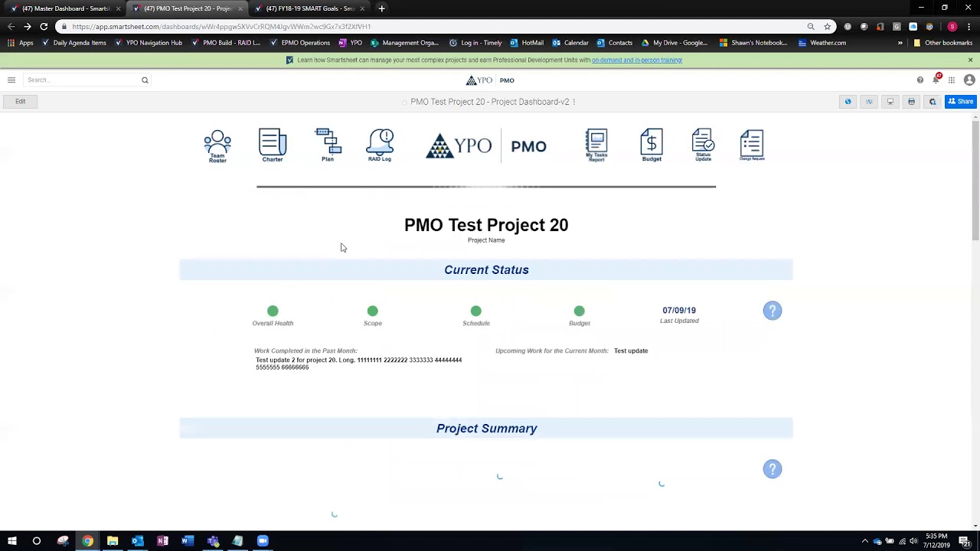Open My Drive - Google bookmark

(x=675, y=43)
